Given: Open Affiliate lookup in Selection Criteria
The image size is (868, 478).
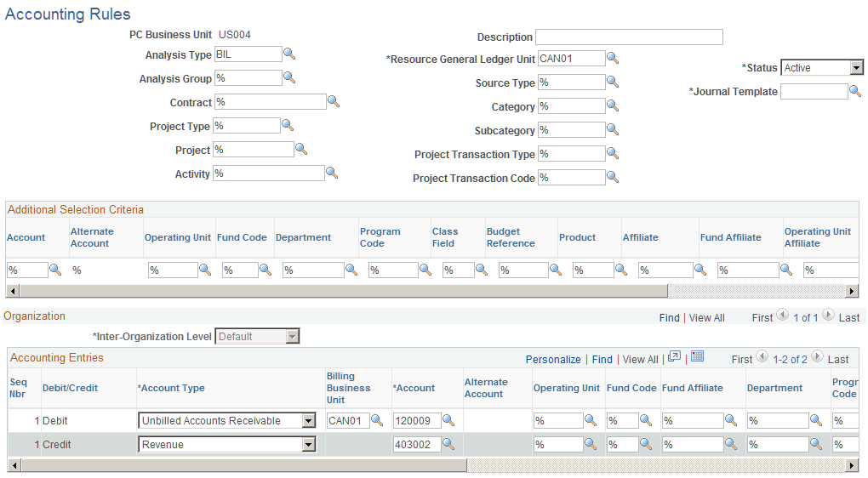Looking at the screenshot, I should pos(700,270).
